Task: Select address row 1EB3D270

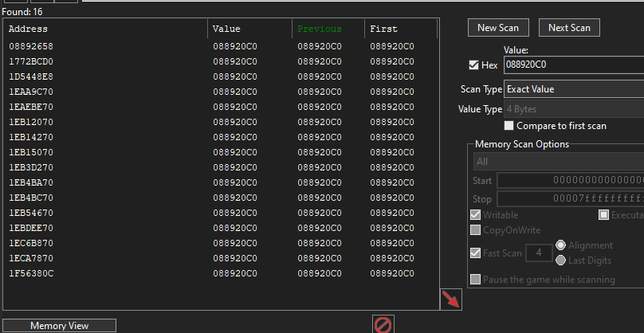Action: pyautogui.click(x=221, y=167)
